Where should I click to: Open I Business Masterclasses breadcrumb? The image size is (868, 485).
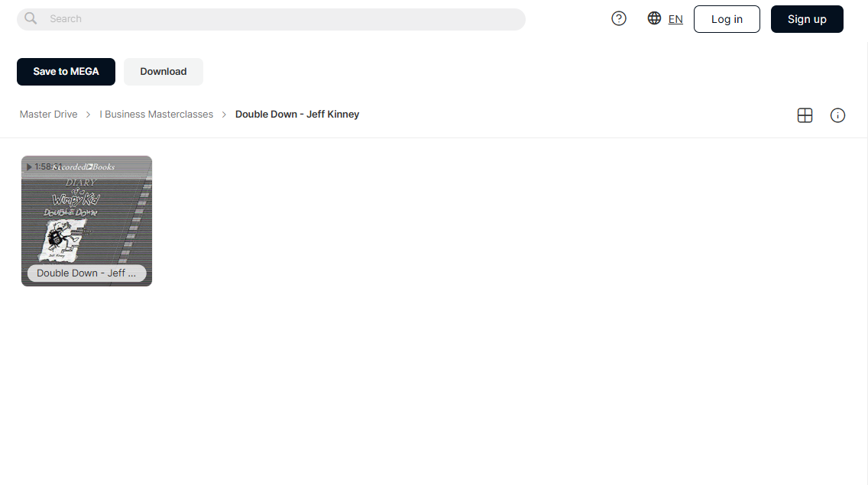point(156,115)
